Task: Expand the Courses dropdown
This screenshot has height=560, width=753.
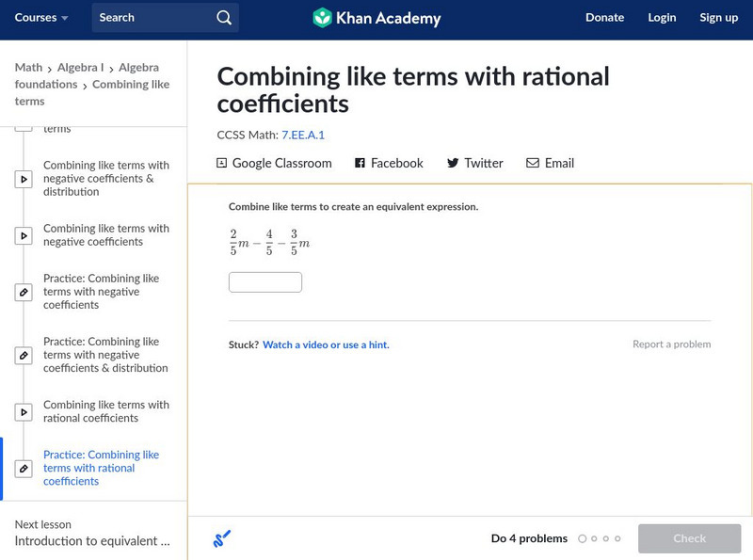Action: (40, 18)
